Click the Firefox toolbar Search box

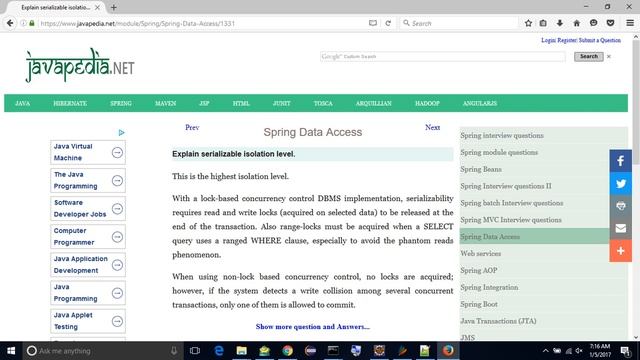tap(459, 23)
